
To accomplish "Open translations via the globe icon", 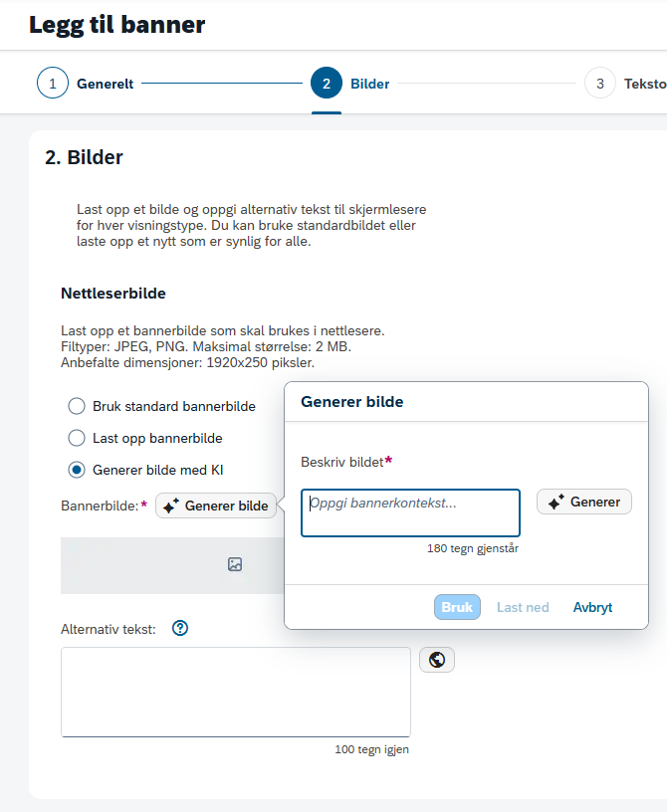I will [x=437, y=660].
